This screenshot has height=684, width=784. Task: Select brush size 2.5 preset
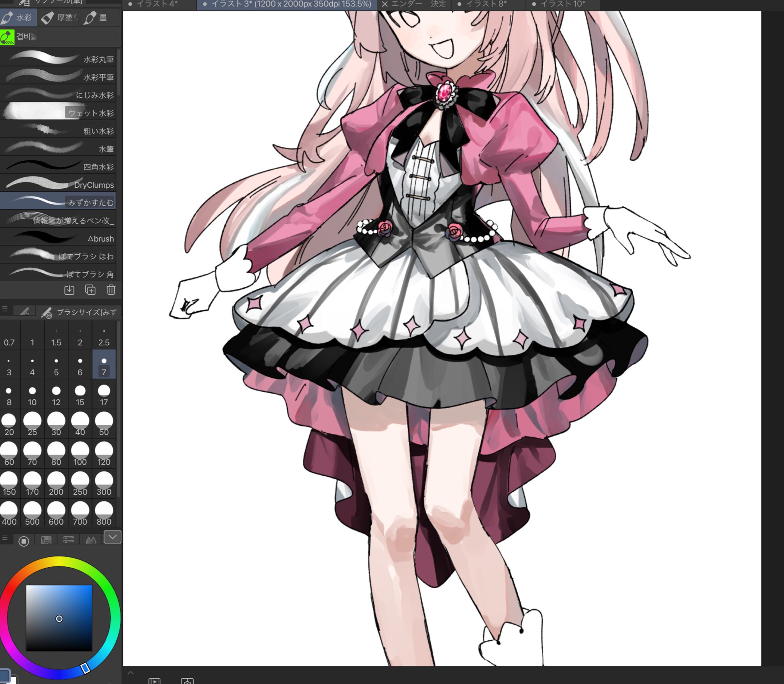tap(104, 336)
